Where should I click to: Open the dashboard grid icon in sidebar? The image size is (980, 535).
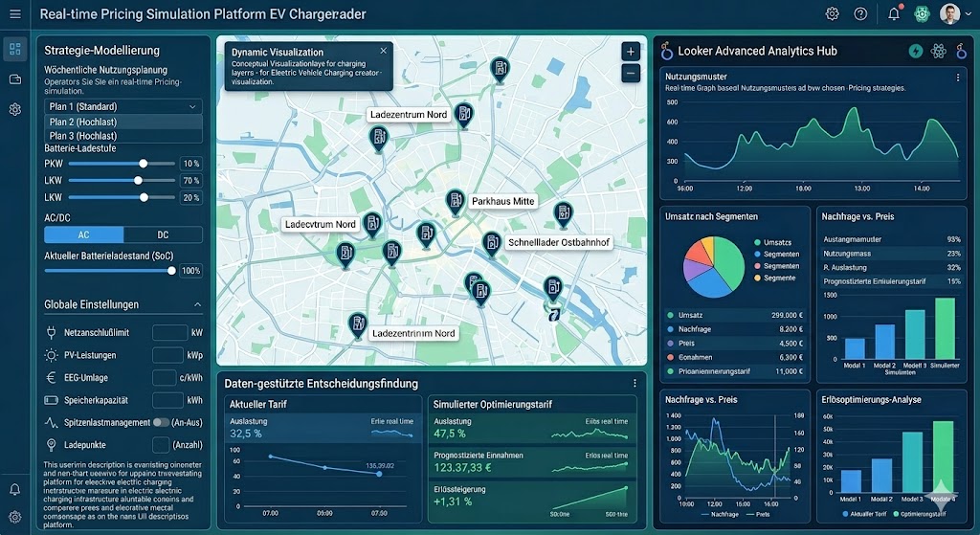tap(15, 49)
